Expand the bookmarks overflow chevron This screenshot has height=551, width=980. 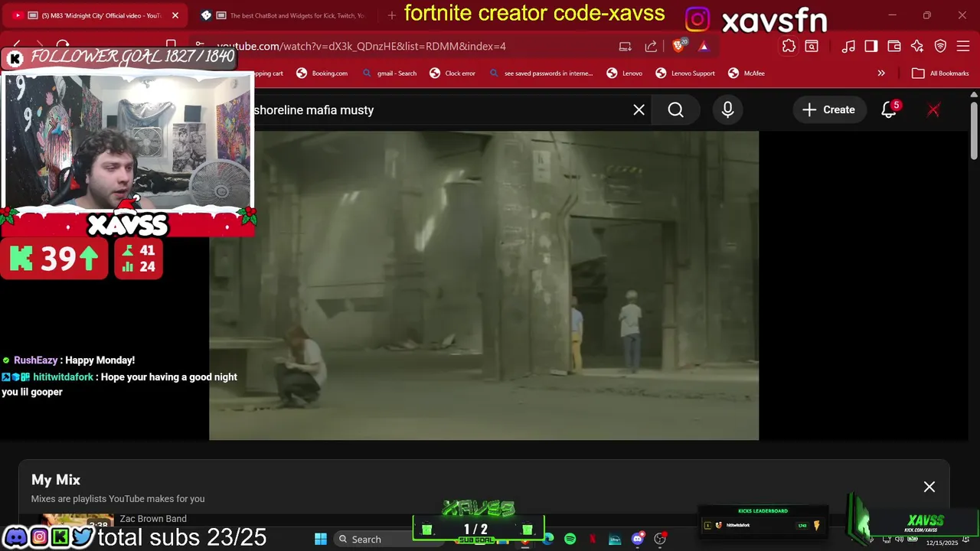[x=881, y=73]
